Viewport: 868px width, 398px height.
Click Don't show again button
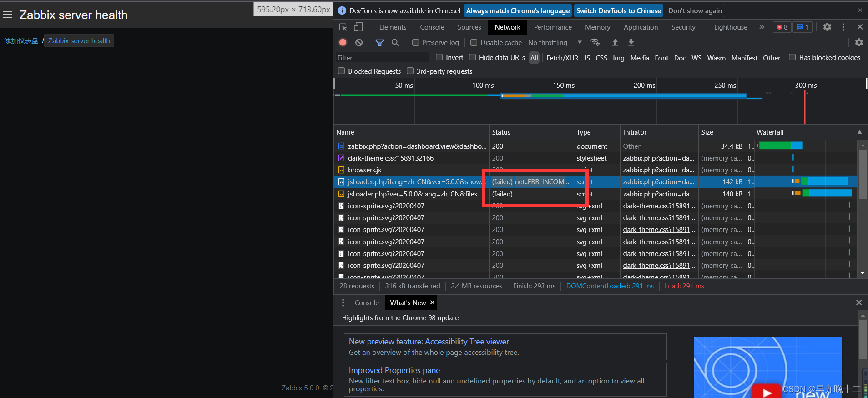pyautogui.click(x=695, y=11)
